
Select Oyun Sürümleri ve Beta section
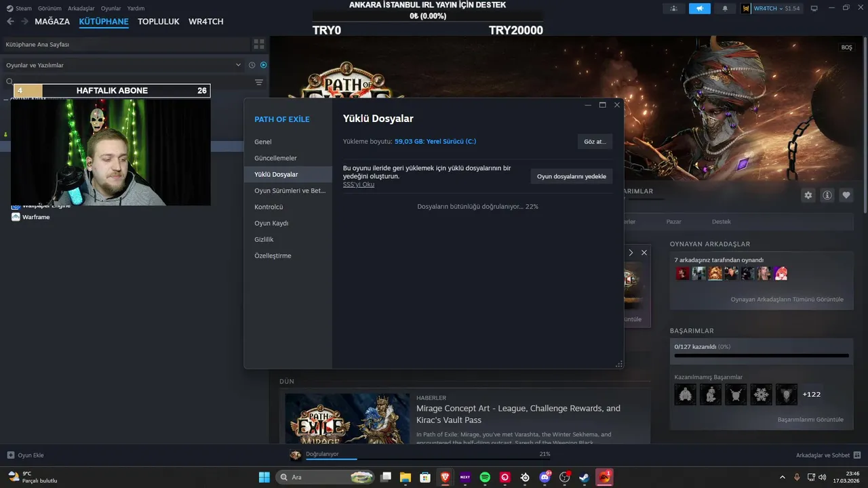(x=288, y=190)
